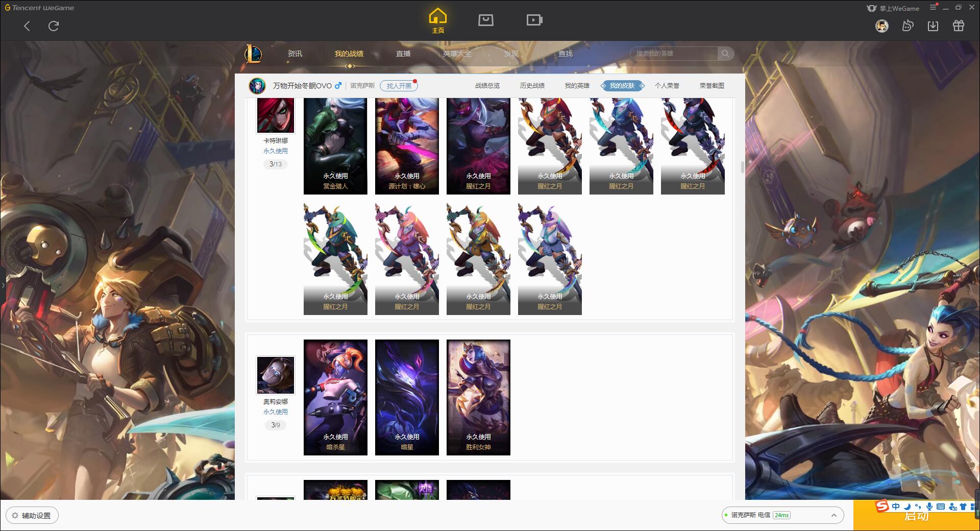Viewport: 980px width, 531px height.
Task: Open the 胜利女神 skin card
Action: [478, 397]
